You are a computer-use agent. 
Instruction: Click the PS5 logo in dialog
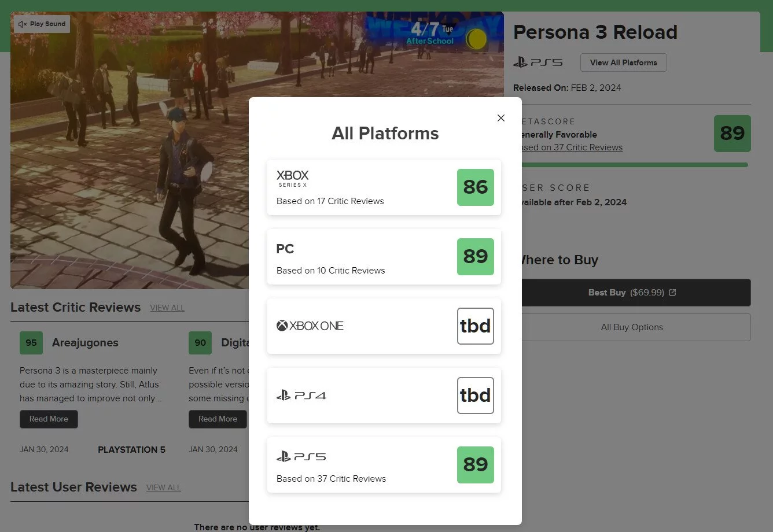301,457
